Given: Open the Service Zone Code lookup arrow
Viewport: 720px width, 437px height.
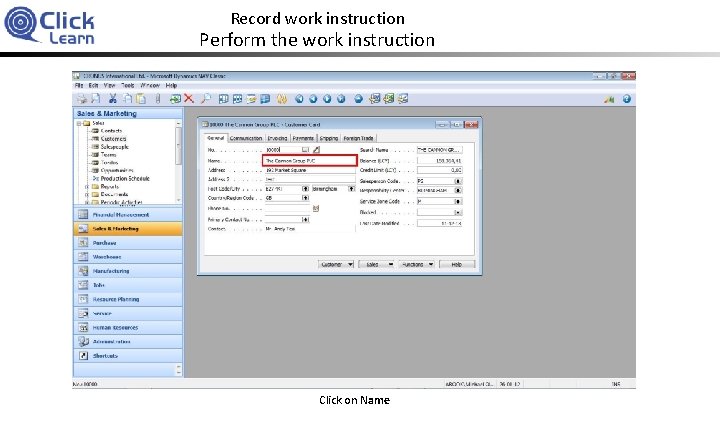Looking at the screenshot, I should pyautogui.click(x=458, y=202).
